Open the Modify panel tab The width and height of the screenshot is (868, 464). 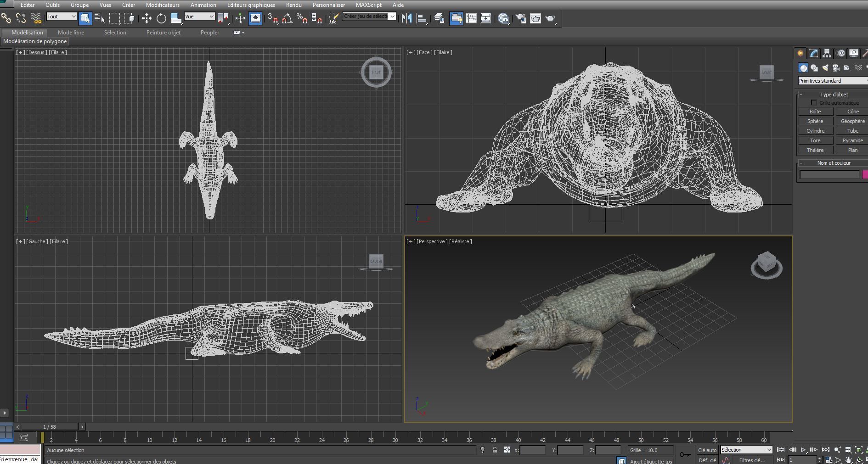813,53
